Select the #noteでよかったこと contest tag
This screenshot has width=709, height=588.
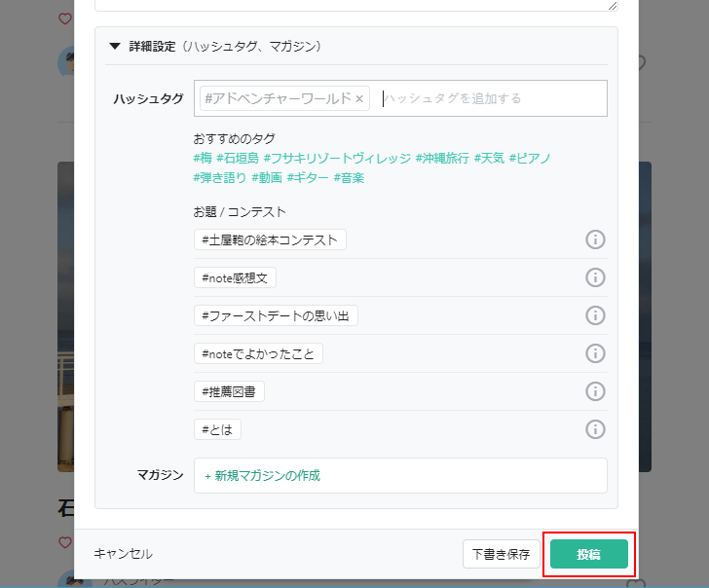(x=258, y=353)
